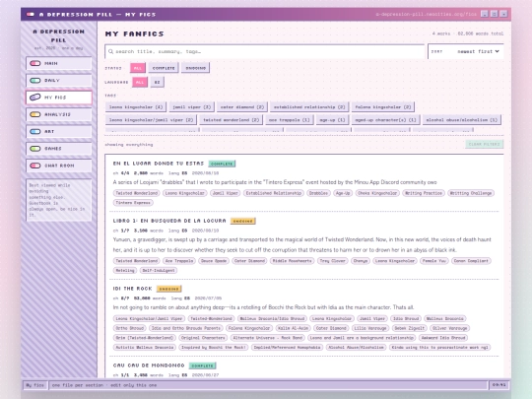Viewport: 532px width, 399px height.
Task: Filter language by ES
Action: (x=157, y=82)
